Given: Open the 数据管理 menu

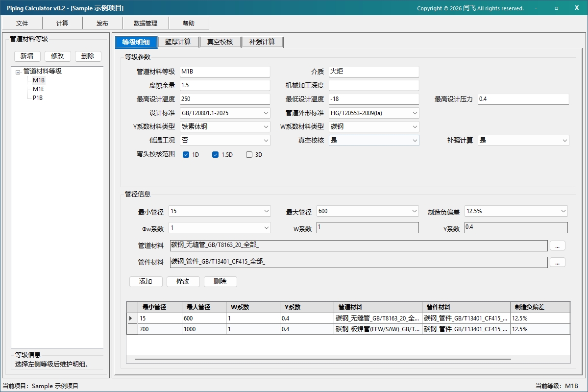Looking at the screenshot, I should 146,23.
